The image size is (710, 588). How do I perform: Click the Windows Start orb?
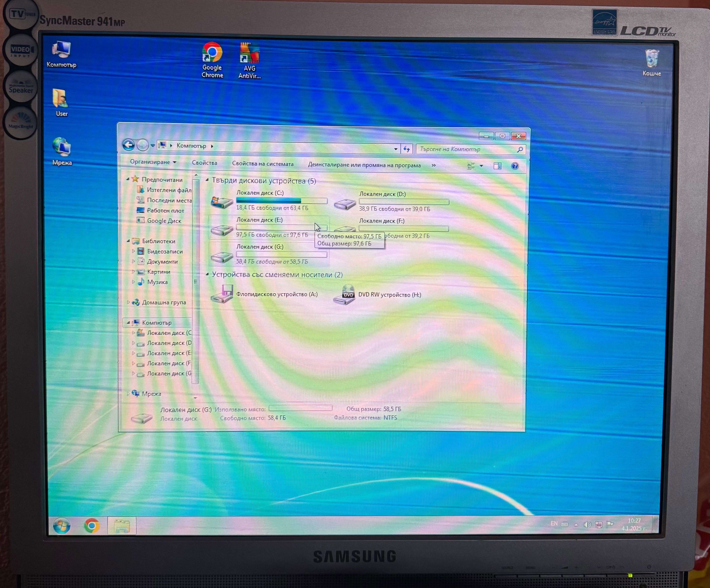[x=62, y=526]
